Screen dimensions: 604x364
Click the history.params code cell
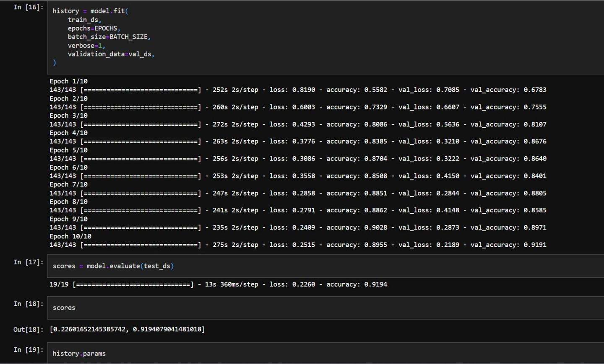325,353
